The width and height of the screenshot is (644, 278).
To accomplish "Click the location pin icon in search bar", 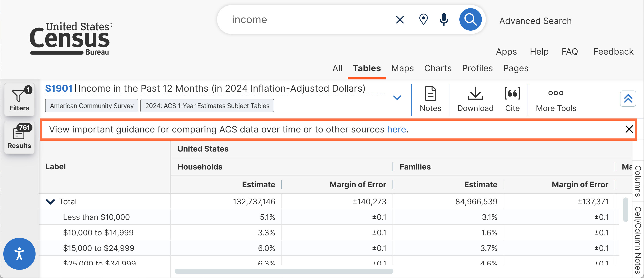I will pos(423,20).
